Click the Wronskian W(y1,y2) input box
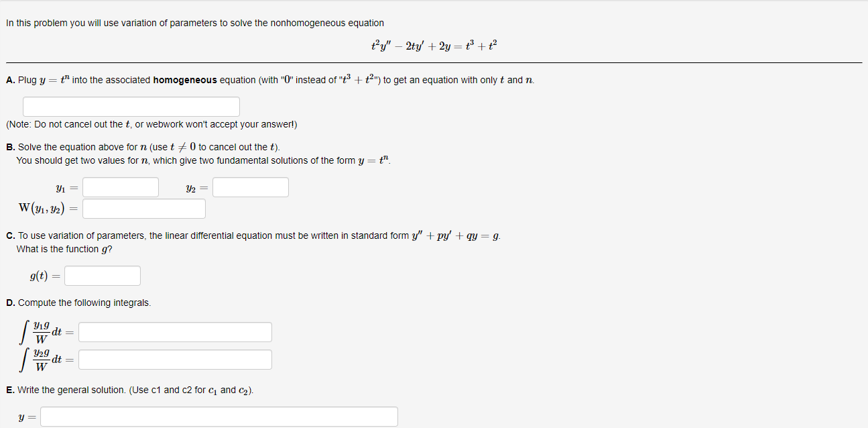 point(143,208)
